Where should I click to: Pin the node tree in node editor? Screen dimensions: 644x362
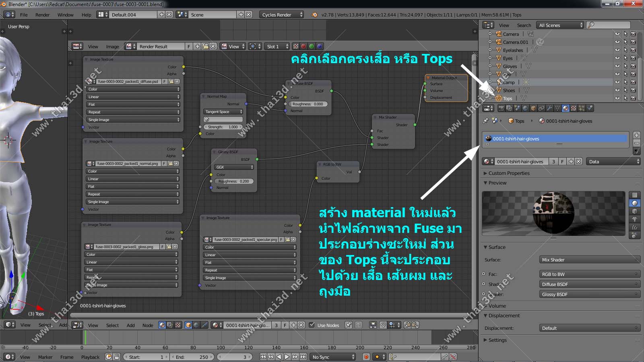pos(349,325)
